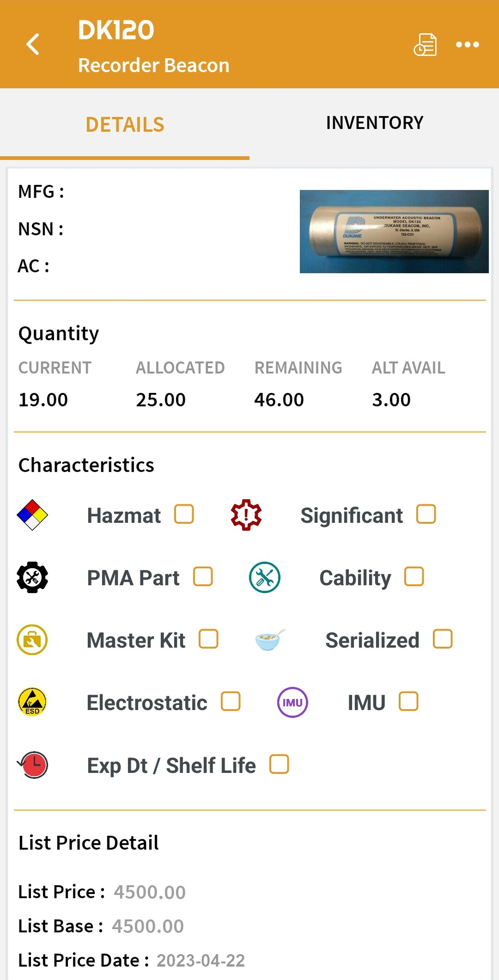Tap the black PMA Part gear icon

[32, 577]
